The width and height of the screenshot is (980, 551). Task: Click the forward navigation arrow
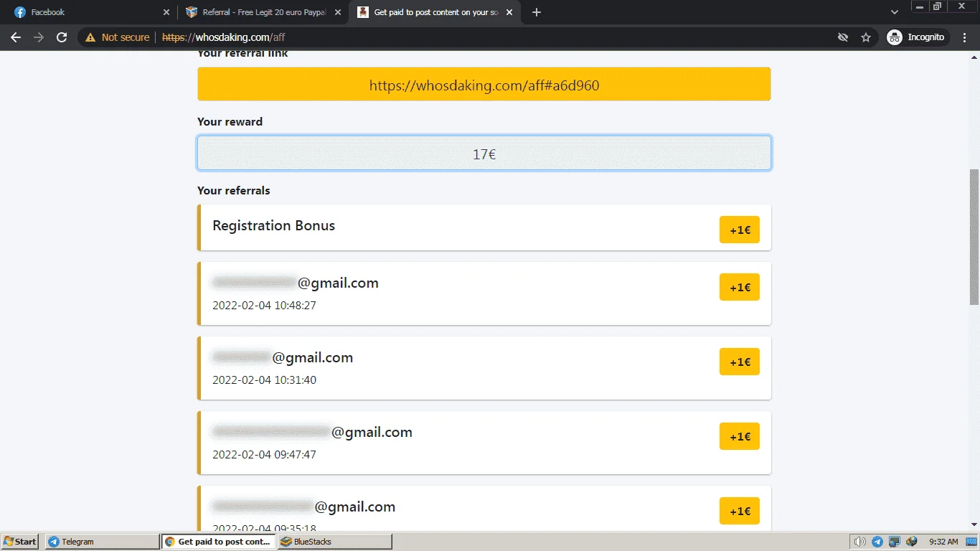[x=39, y=37]
